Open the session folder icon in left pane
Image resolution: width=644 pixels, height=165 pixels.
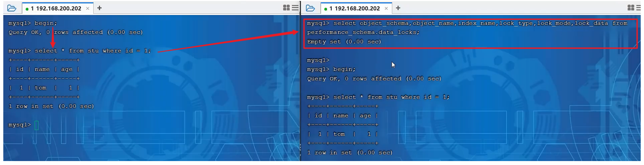click(x=12, y=8)
